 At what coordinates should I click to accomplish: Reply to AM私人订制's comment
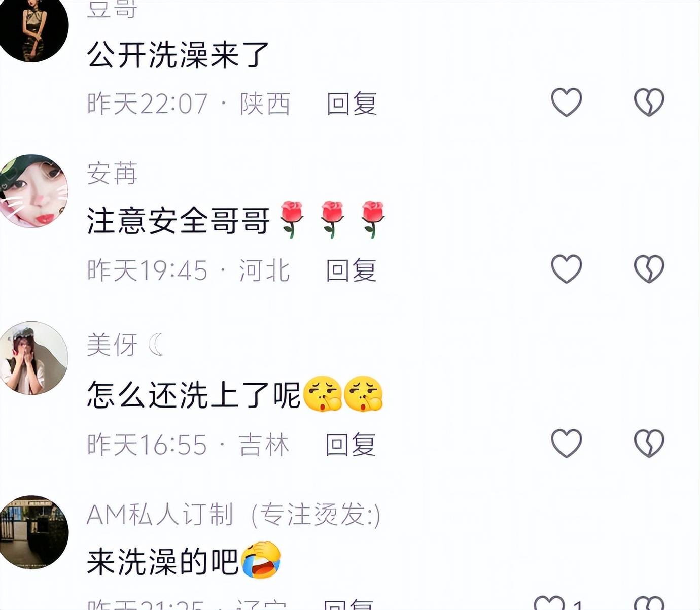(349, 604)
